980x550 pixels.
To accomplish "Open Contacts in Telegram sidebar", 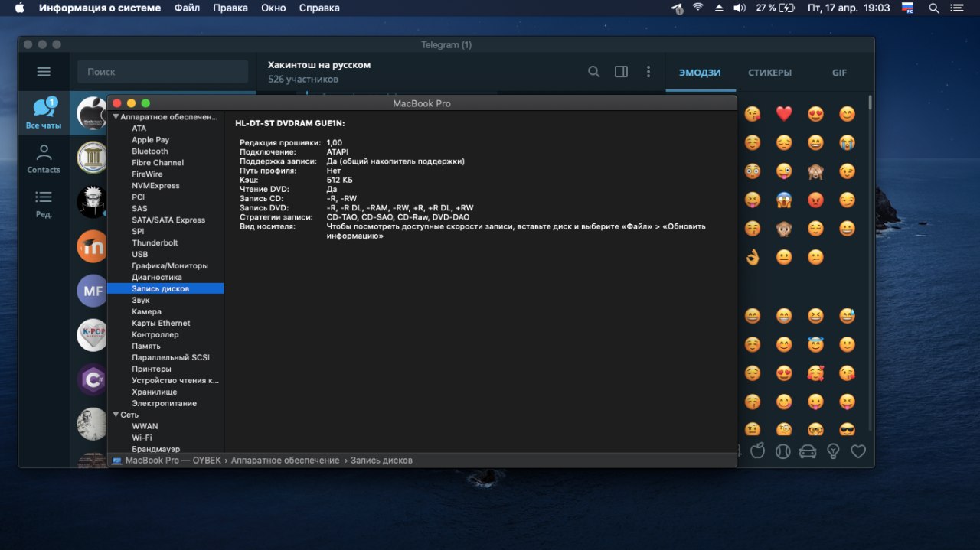I will pyautogui.click(x=44, y=158).
